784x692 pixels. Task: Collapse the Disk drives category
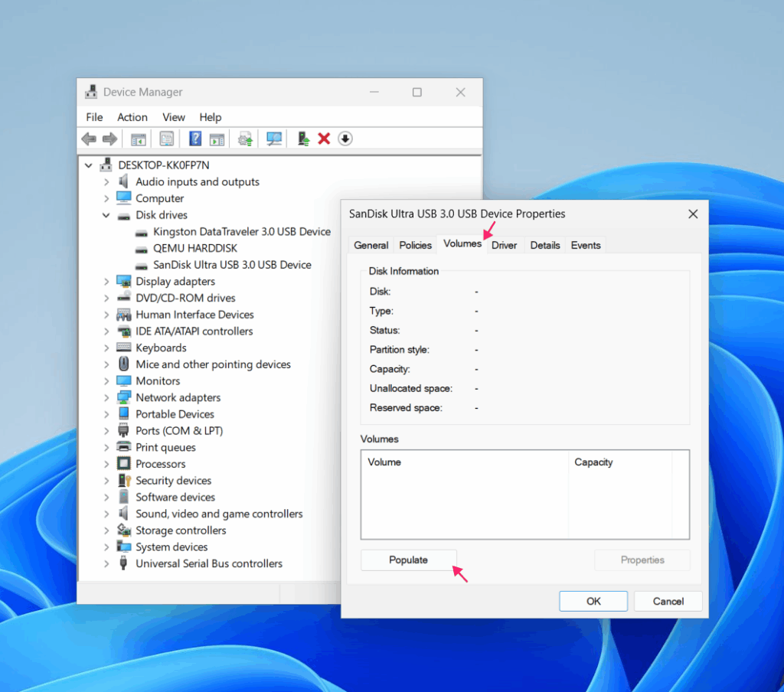[106, 215]
